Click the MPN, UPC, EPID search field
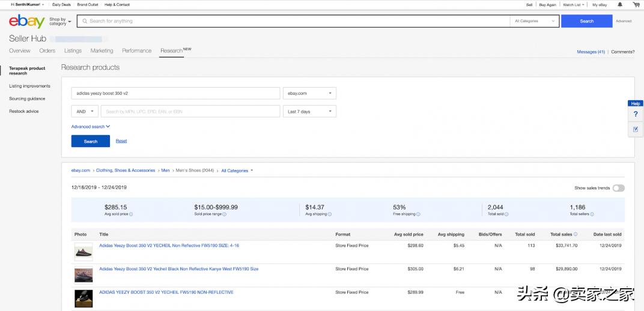 pos(190,111)
